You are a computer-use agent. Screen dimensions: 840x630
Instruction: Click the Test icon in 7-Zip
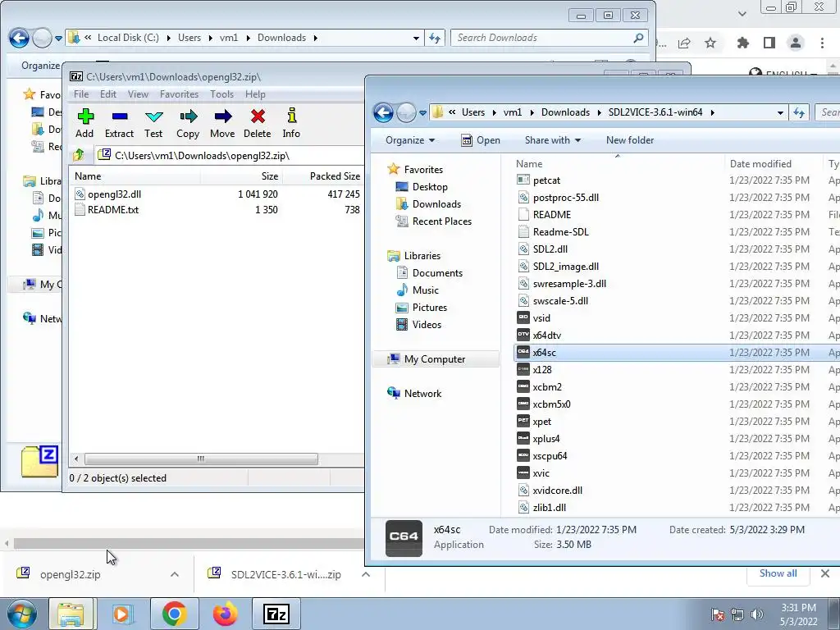point(153,124)
